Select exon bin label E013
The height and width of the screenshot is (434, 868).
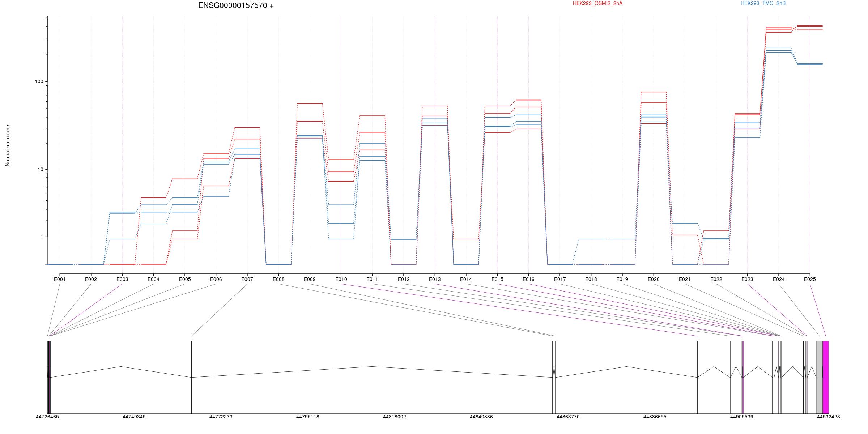point(435,279)
